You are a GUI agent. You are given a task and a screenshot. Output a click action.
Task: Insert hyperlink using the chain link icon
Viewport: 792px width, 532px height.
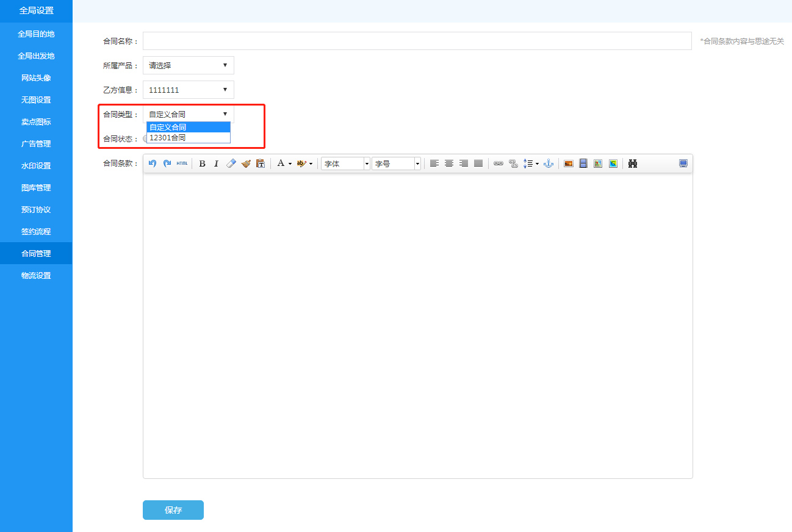(x=499, y=164)
